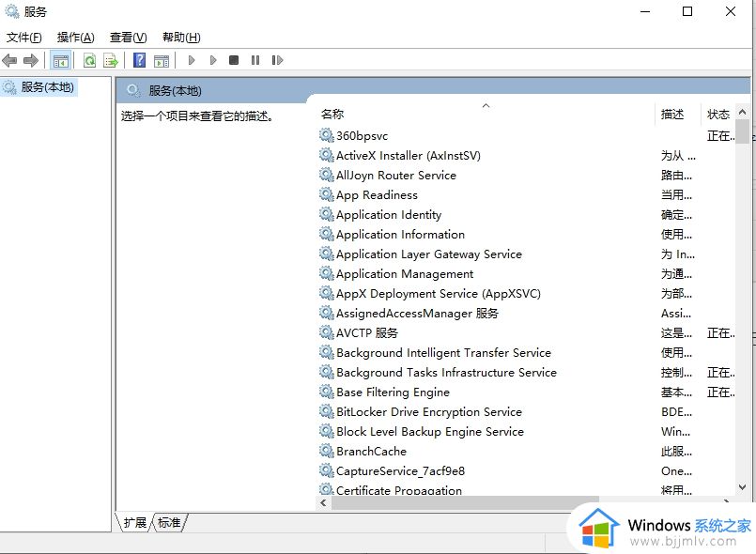Select ActiveX Installer (AxInstSV) service
This screenshot has width=756, height=554.
(527, 156)
